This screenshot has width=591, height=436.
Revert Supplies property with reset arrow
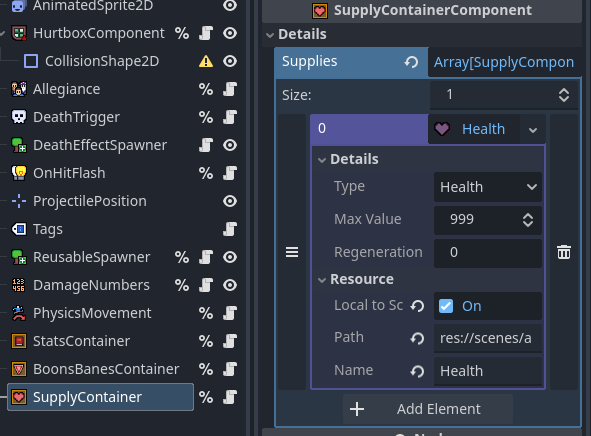pyautogui.click(x=411, y=62)
